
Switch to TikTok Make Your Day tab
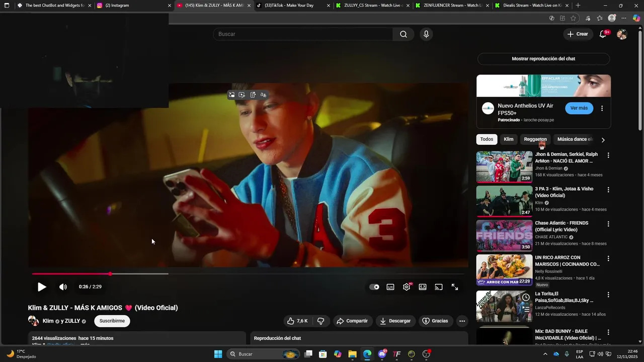point(292,6)
